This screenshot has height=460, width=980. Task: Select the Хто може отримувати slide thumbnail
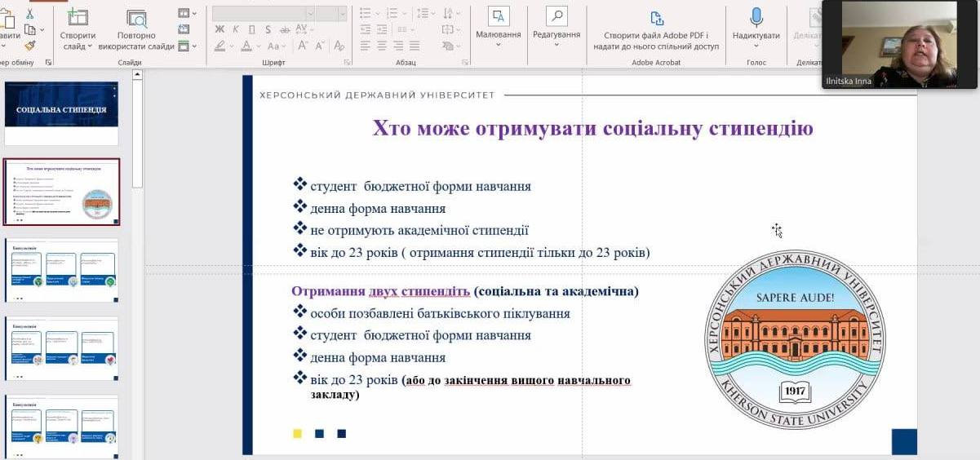[x=62, y=192]
